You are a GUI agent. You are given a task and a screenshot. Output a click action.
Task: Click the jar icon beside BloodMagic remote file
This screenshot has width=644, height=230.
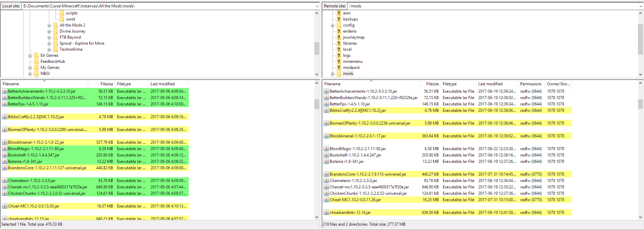coord(326,149)
